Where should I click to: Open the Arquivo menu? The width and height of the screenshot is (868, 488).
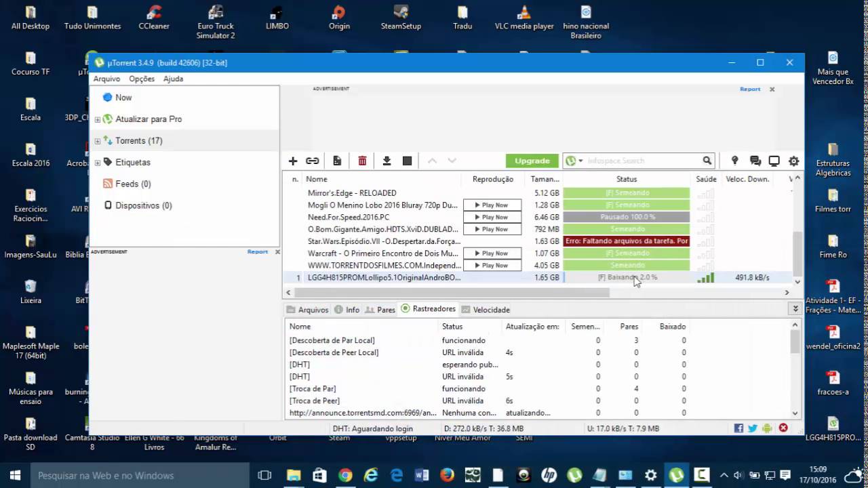[106, 79]
